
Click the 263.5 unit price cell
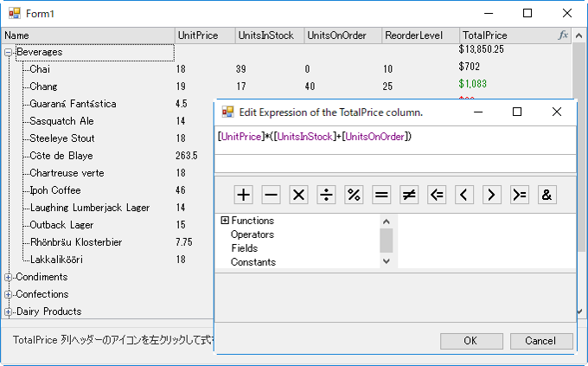(x=187, y=156)
